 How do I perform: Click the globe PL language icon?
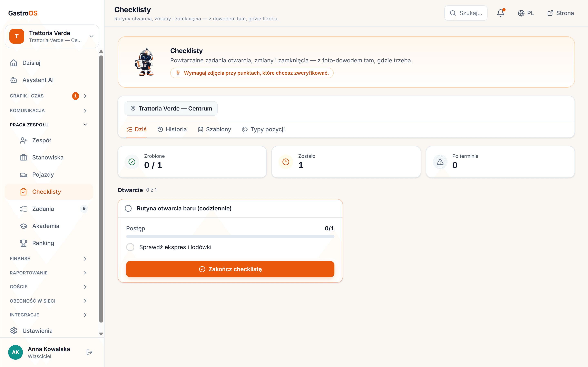pos(521,13)
